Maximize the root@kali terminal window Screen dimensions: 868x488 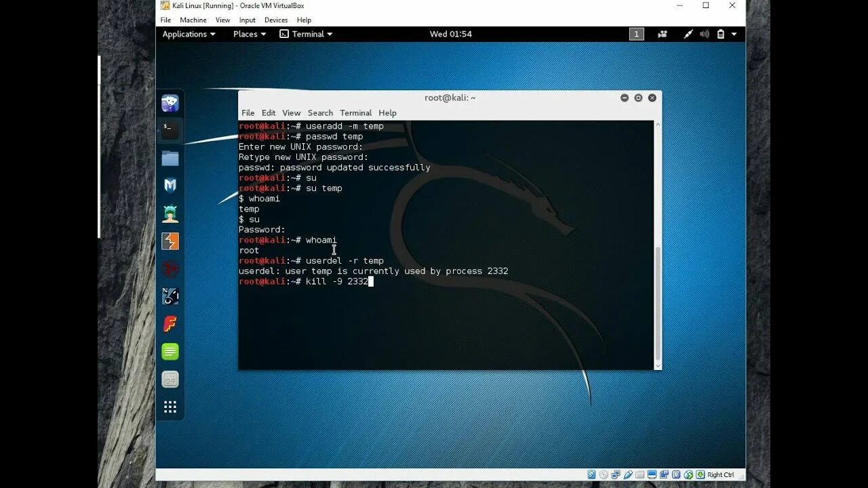pyautogui.click(x=638, y=98)
